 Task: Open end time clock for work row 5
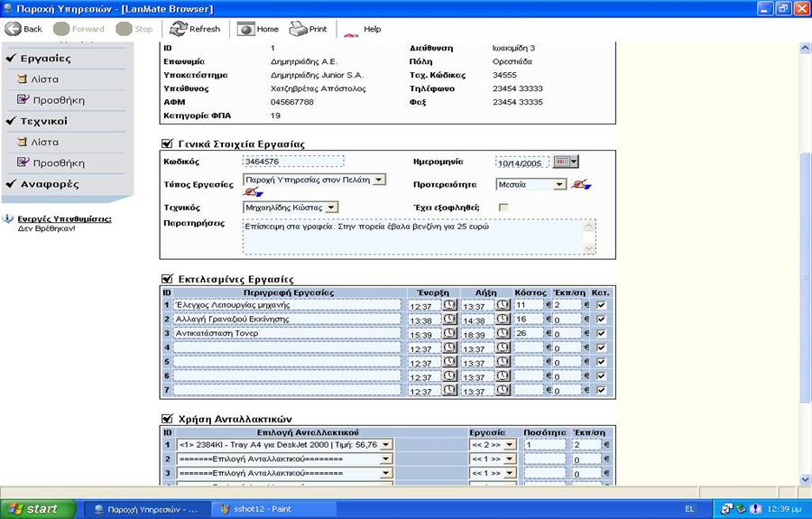(503, 361)
